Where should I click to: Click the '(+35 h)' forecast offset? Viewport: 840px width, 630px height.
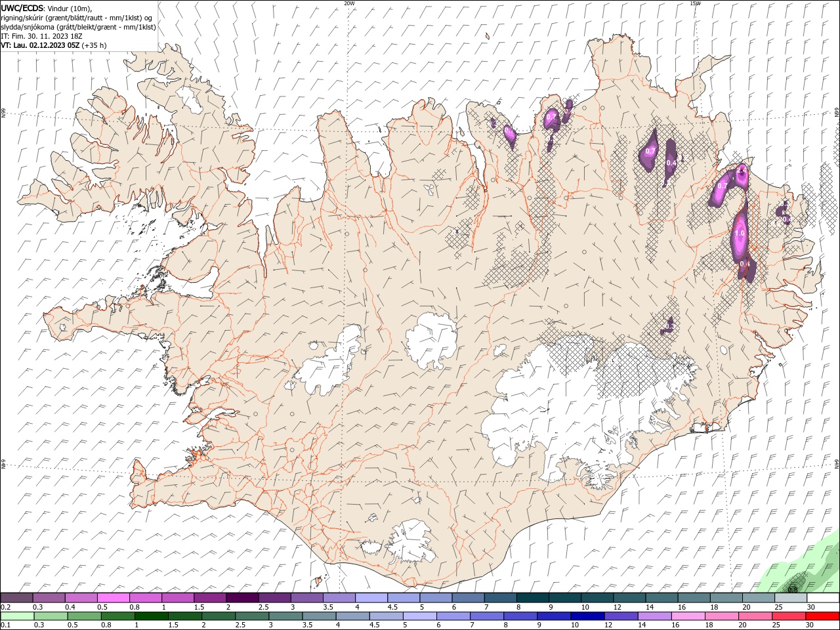pyautogui.click(x=94, y=45)
